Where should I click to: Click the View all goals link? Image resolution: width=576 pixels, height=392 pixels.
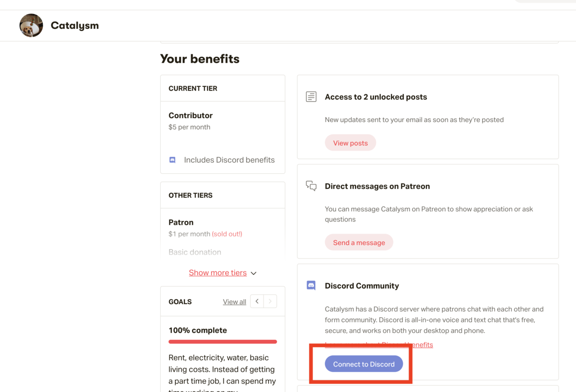coord(234,302)
